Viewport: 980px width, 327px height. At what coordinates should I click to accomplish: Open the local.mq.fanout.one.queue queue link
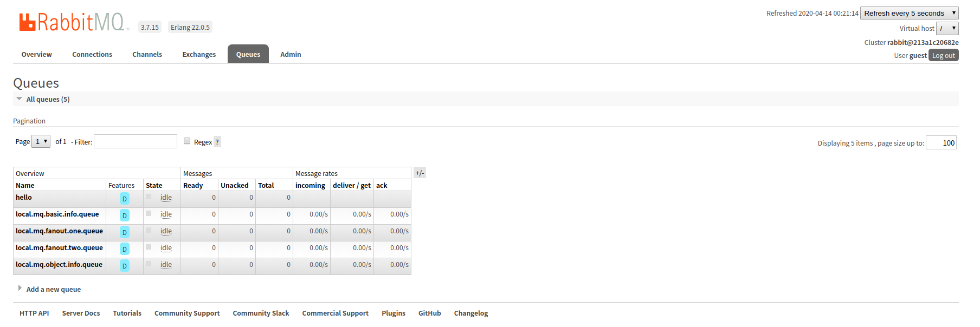pos(59,231)
